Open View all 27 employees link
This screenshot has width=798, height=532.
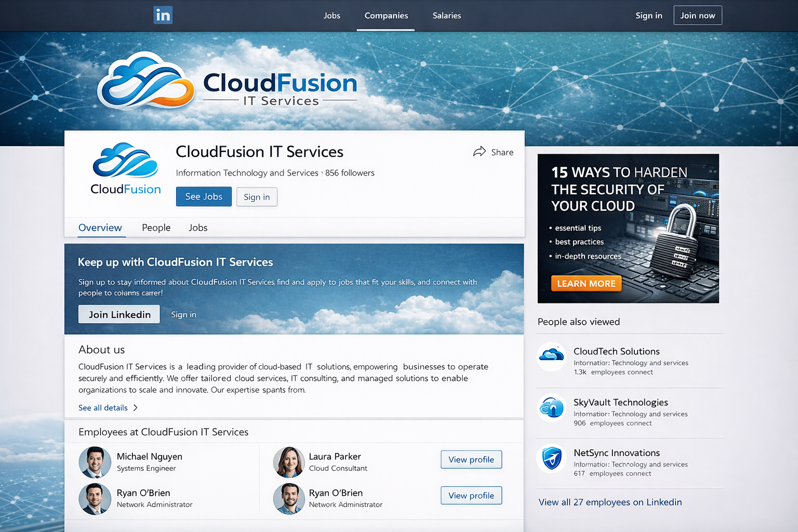click(x=610, y=502)
